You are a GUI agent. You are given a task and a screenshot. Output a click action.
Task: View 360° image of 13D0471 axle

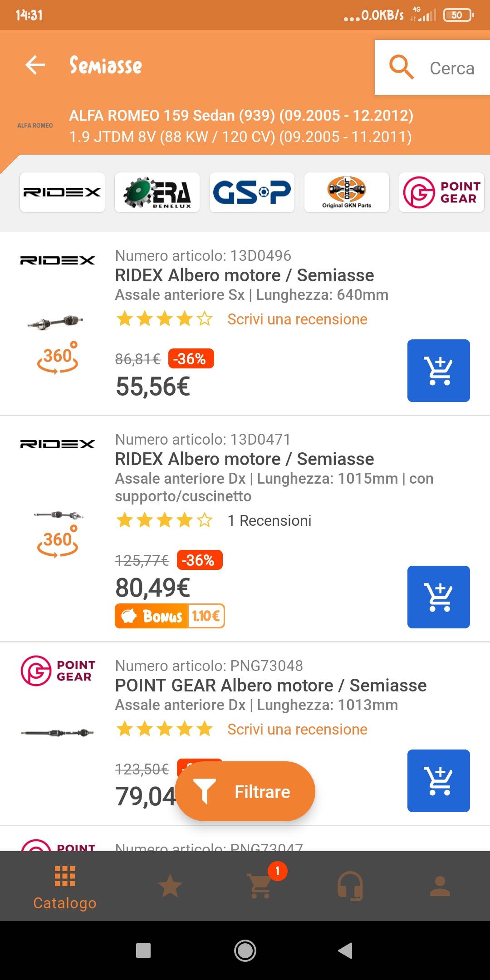[x=58, y=542]
